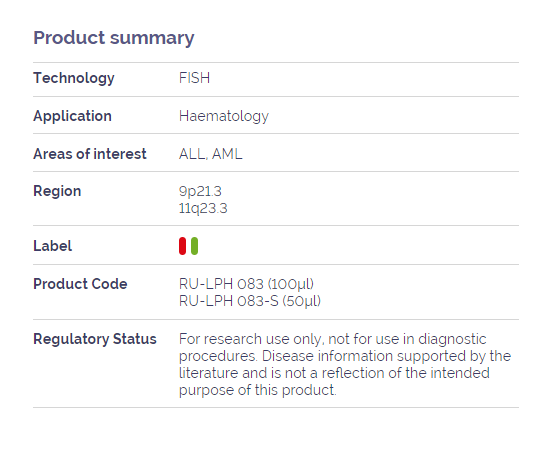Click the red label color indicator
This screenshot has height=457, width=534.
[x=183, y=246]
